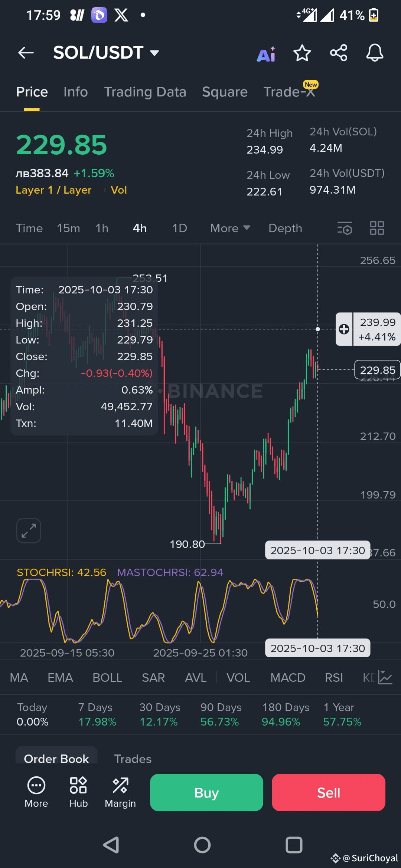The height and width of the screenshot is (868, 401).
Task: Open the Hub menu
Action: [78, 792]
